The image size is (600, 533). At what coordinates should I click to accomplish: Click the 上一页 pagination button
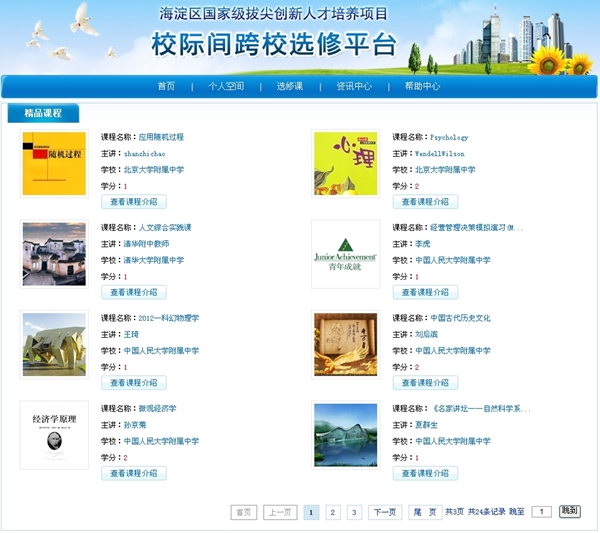280,512
